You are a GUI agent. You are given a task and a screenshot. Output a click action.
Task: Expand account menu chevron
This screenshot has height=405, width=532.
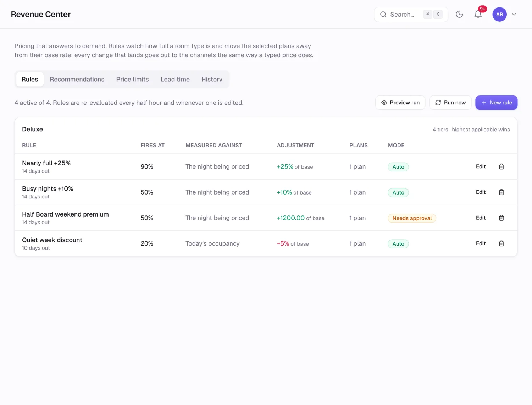pyautogui.click(x=514, y=15)
